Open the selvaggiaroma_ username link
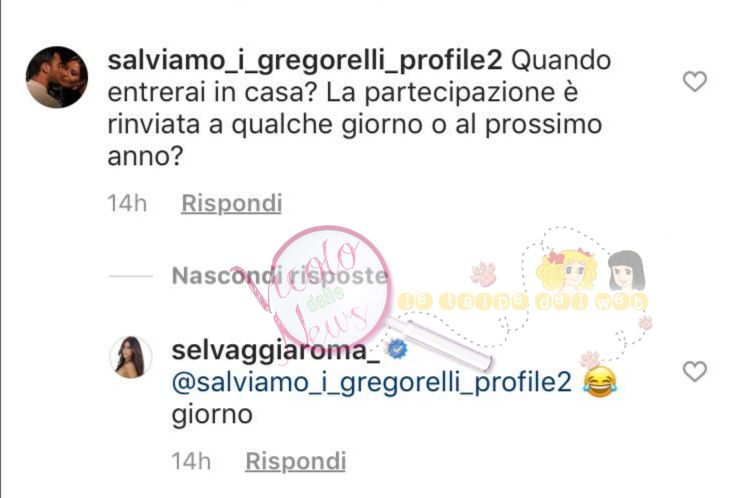This screenshot has height=498, width=748. point(276,351)
